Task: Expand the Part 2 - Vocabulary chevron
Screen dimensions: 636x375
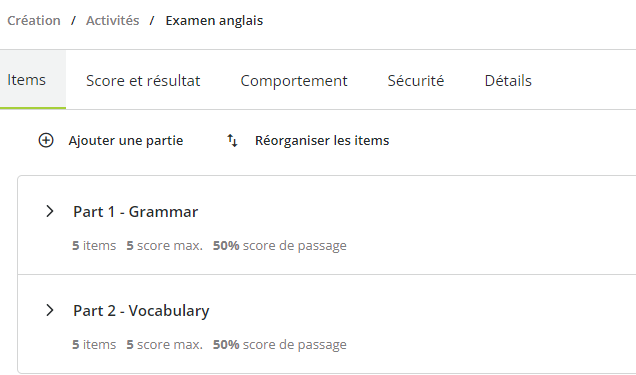Action: [49, 310]
